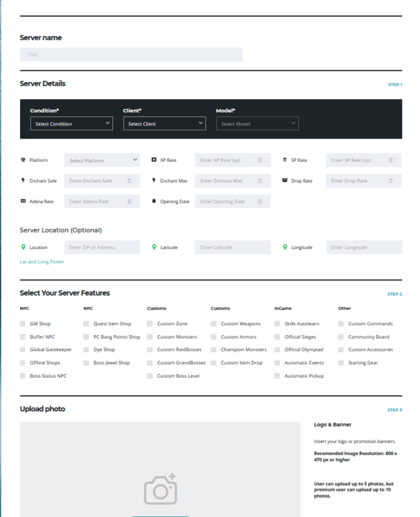Click the Opening Date bell icon
Viewport: 420px width, 517px height.
[x=154, y=201]
